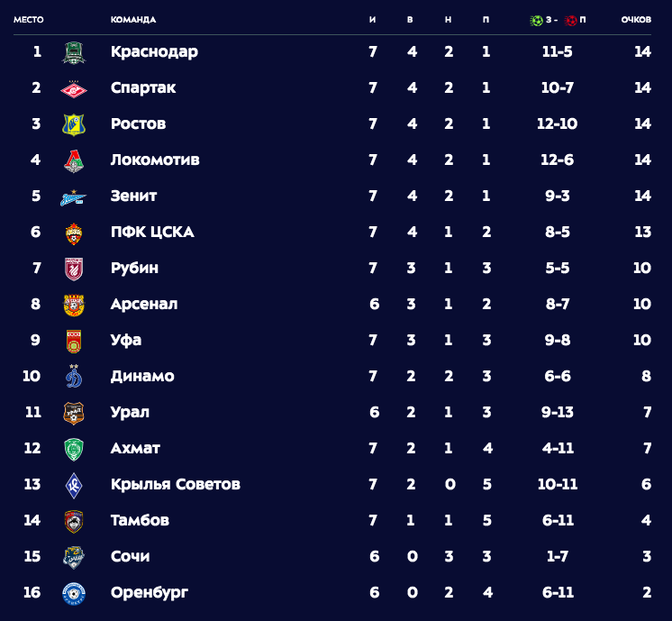Click the green ball goals-scored icon
The height and width of the screenshot is (621, 672).
pos(536,20)
